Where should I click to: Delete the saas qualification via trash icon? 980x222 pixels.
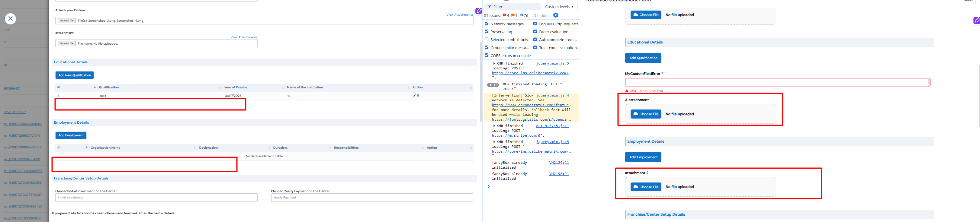[x=418, y=96]
